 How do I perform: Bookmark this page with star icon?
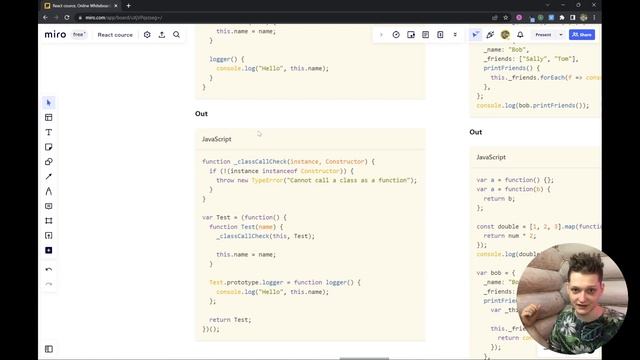(506, 18)
